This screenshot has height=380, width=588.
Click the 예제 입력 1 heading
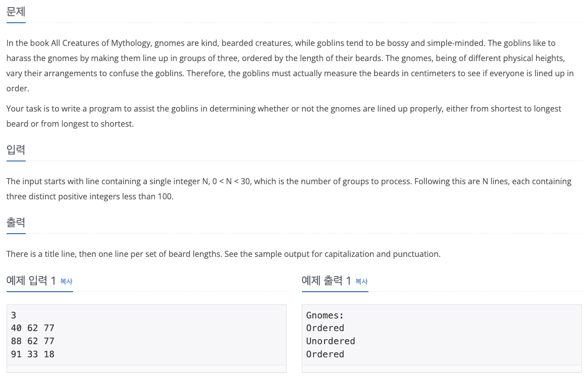31,281
